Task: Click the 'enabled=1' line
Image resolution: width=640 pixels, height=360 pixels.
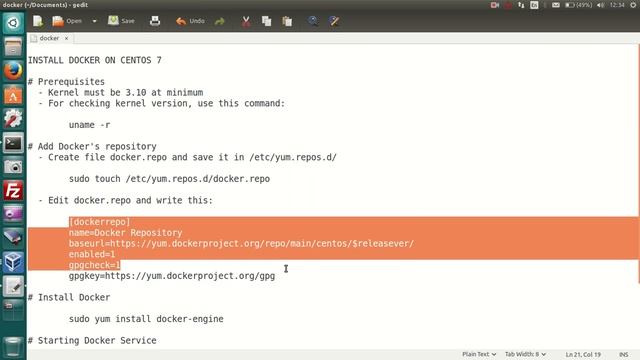Action: (x=92, y=254)
